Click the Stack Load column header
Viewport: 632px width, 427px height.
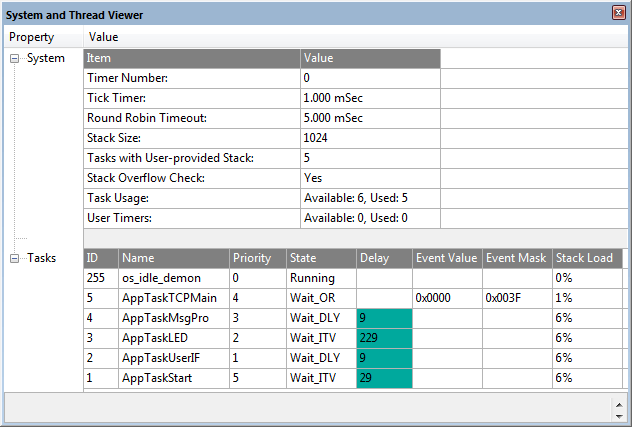point(585,258)
